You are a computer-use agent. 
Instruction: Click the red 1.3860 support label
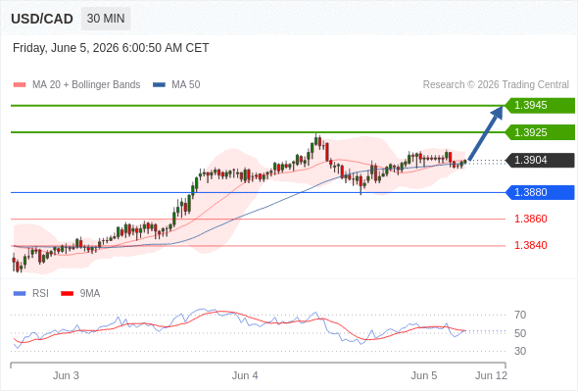coord(530,219)
